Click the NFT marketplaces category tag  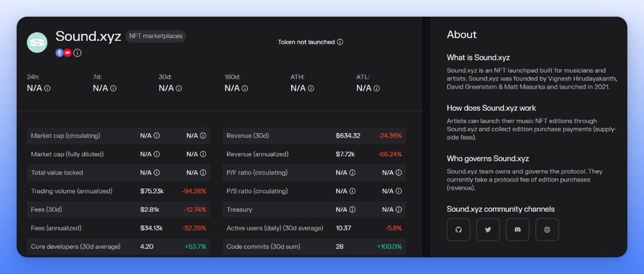pyautogui.click(x=156, y=37)
